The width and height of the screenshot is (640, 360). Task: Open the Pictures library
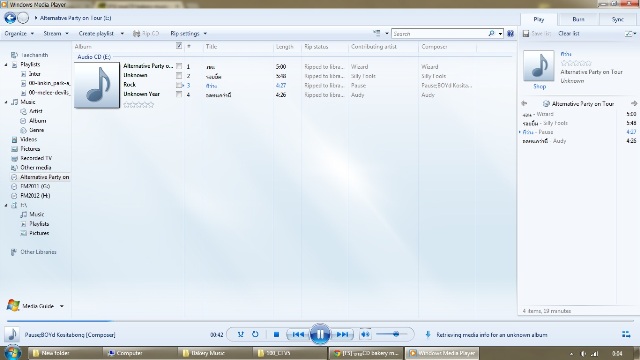point(30,149)
